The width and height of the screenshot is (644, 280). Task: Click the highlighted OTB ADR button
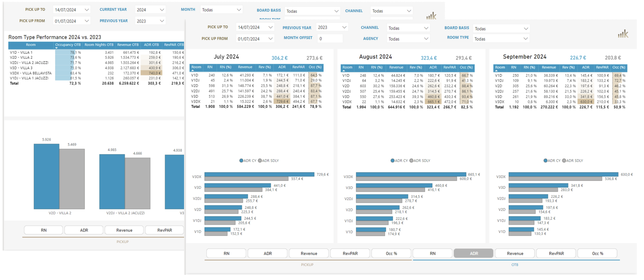pos(474,253)
